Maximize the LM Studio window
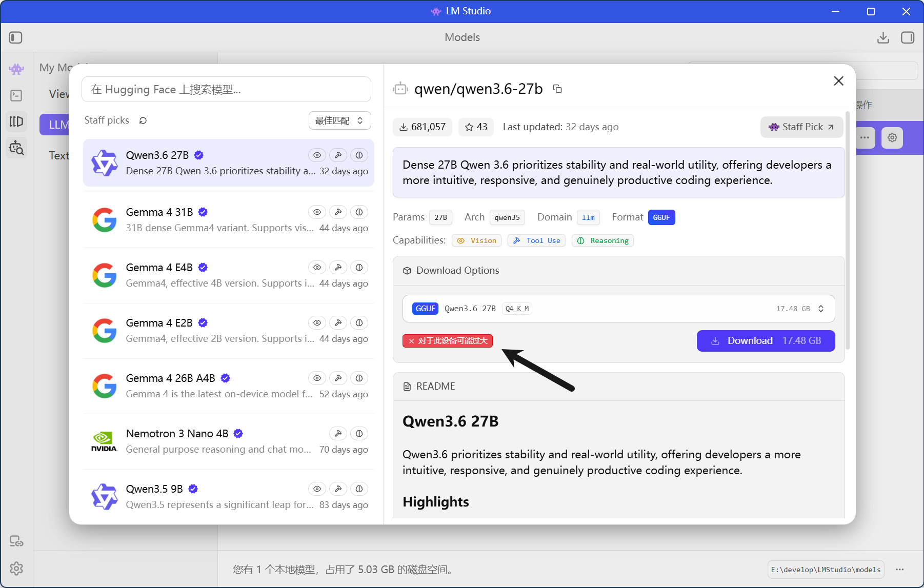The height and width of the screenshot is (588, 924). pyautogui.click(x=871, y=11)
